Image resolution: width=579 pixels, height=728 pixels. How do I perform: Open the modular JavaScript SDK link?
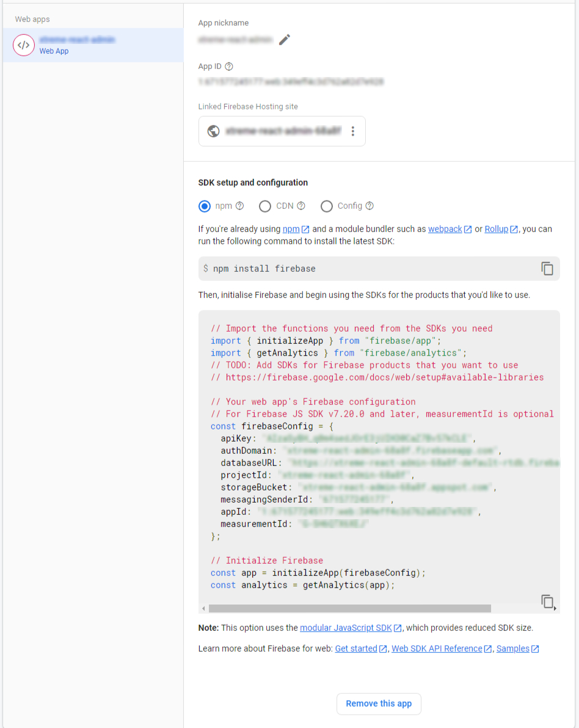click(x=346, y=627)
